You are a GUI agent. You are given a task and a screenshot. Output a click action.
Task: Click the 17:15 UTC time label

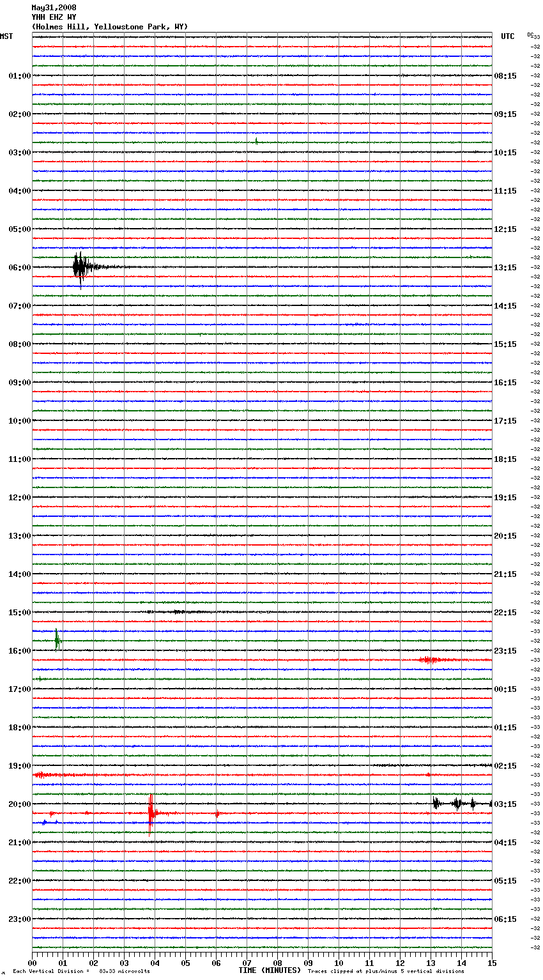(x=505, y=421)
